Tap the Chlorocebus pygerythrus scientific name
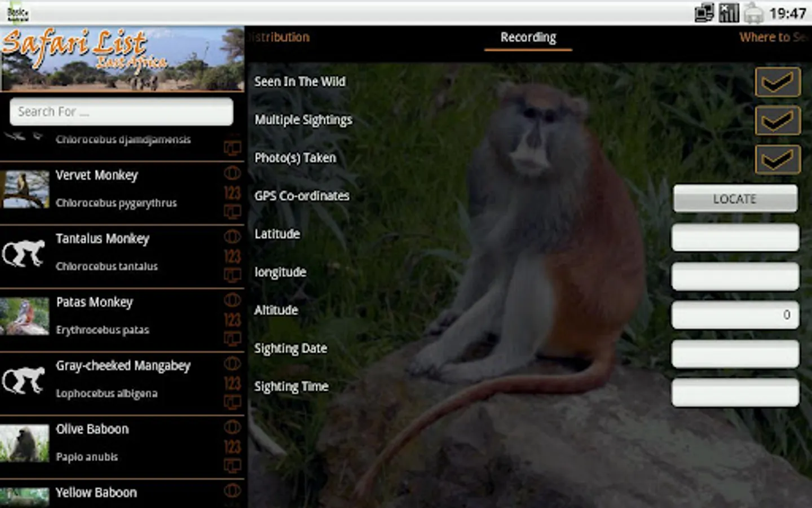Image resolution: width=812 pixels, height=508 pixels. coord(116,203)
